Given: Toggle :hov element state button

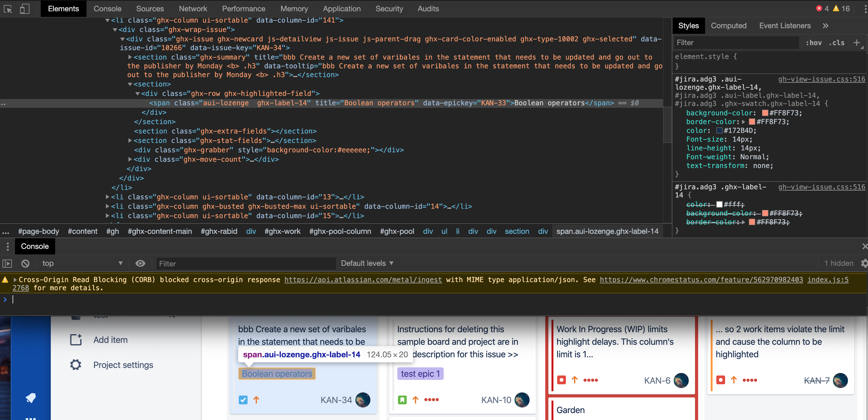Looking at the screenshot, I should click(813, 43).
